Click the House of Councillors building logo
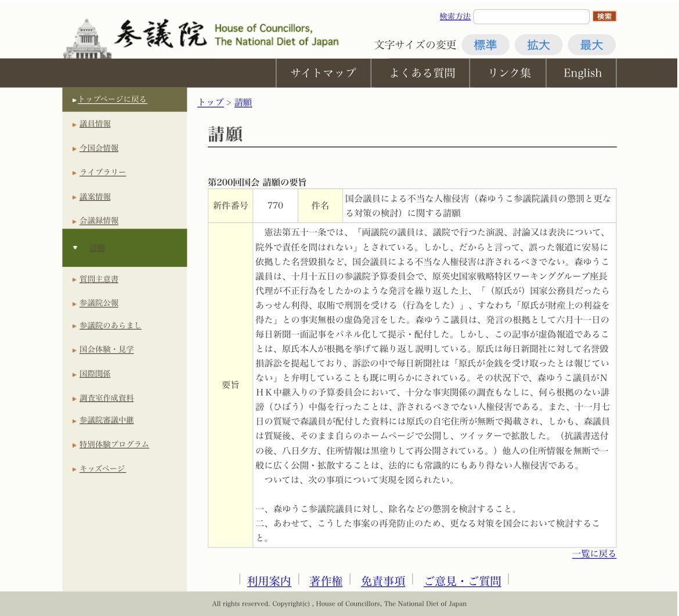This screenshot has height=616, width=679. point(87,38)
